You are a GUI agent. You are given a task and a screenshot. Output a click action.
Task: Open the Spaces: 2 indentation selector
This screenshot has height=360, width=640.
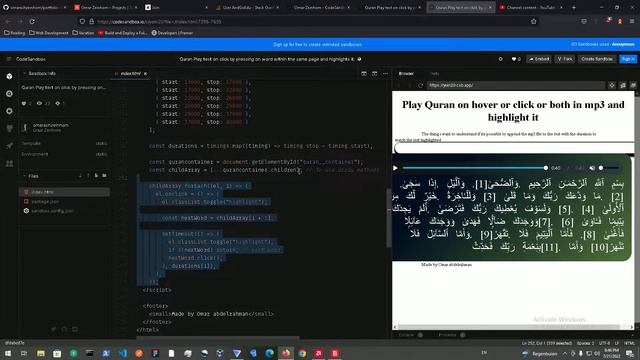pyautogui.click(x=586, y=343)
